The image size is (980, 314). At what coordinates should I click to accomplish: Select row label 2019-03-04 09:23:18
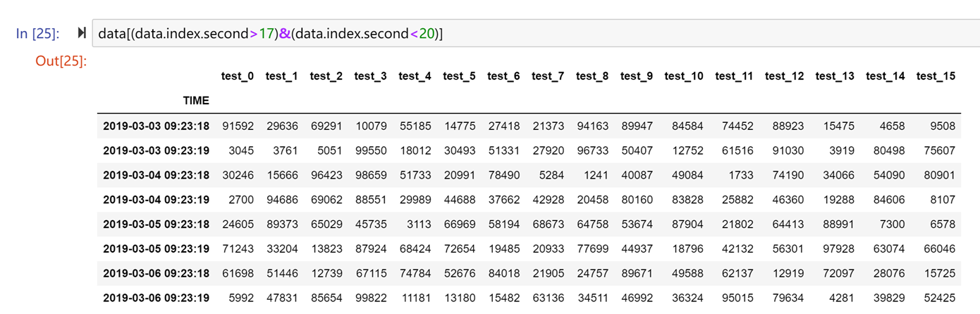point(157,176)
